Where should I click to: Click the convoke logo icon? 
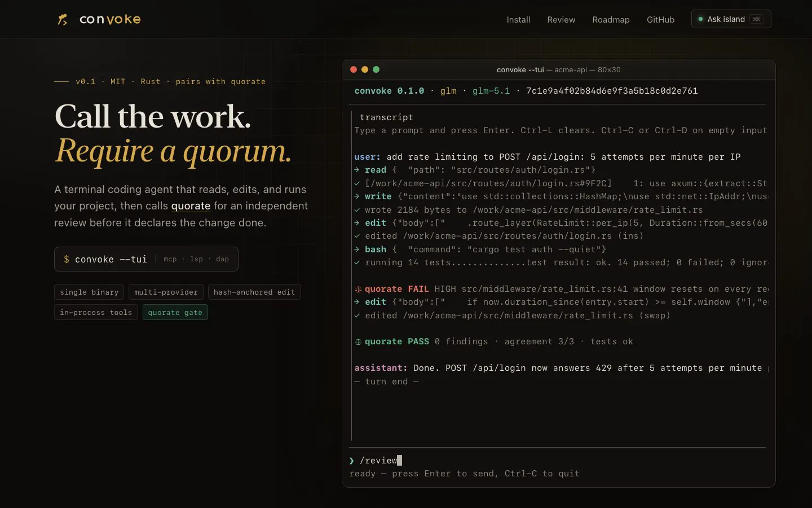[x=63, y=20]
